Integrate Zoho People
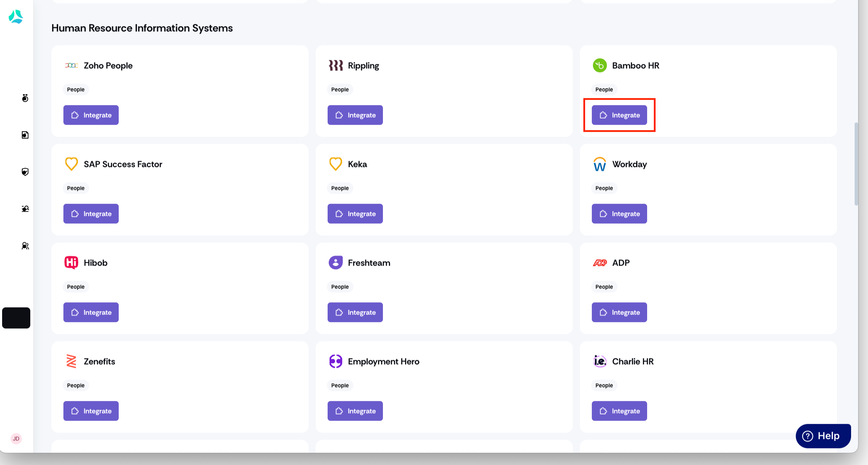The width and height of the screenshot is (868, 465). click(91, 115)
